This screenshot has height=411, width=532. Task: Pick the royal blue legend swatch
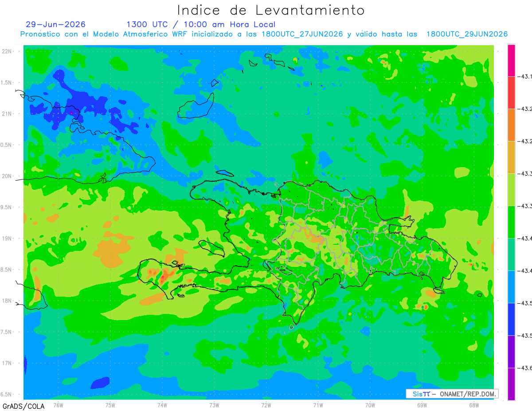(511, 319)
